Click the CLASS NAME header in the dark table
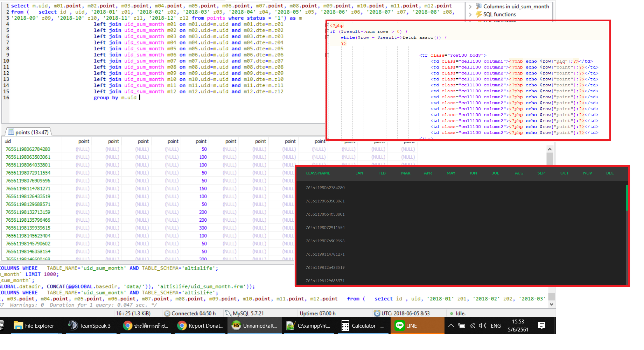This screenshot has height=350, width=644. [318, 173]
